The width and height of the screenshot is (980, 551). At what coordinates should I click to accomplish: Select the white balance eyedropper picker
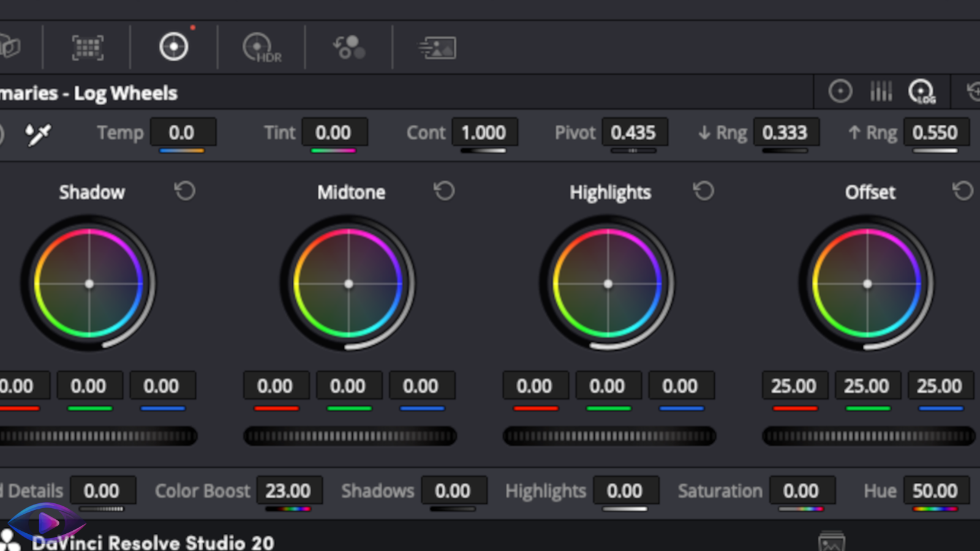point(38,133)
